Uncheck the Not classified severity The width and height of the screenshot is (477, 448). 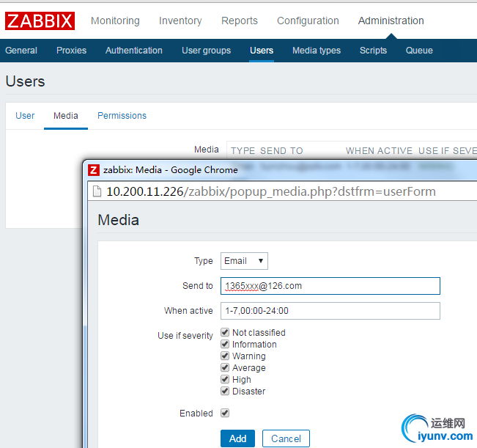(225, 332)
